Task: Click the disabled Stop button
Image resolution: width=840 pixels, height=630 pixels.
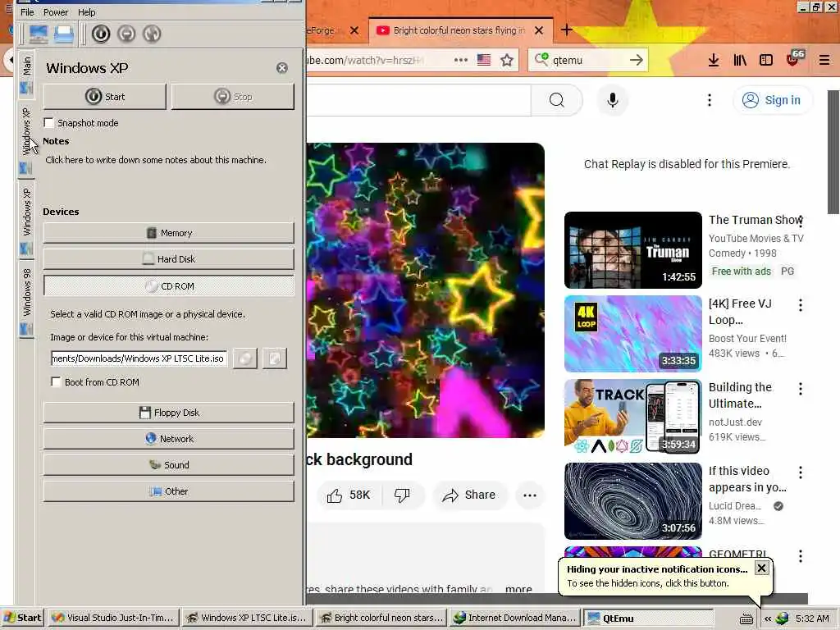Action: pos(232,97)
